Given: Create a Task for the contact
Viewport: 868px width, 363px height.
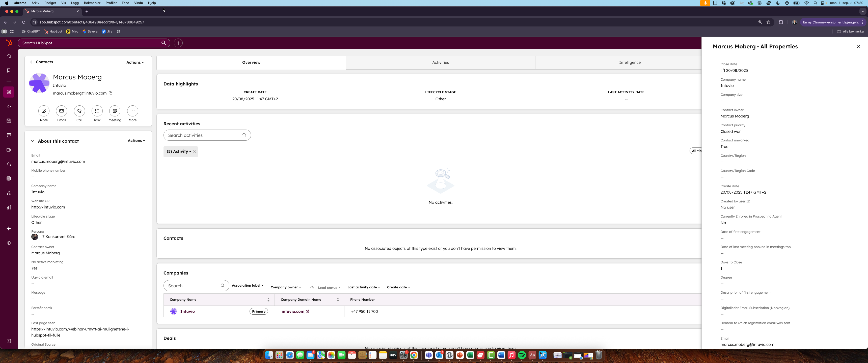Looking at the screenshot, I should (97, 111).
